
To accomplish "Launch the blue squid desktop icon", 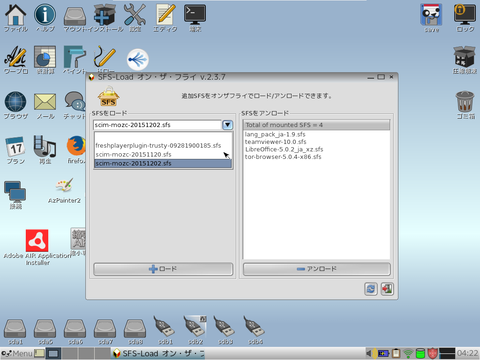I will (x=138, y=60).
